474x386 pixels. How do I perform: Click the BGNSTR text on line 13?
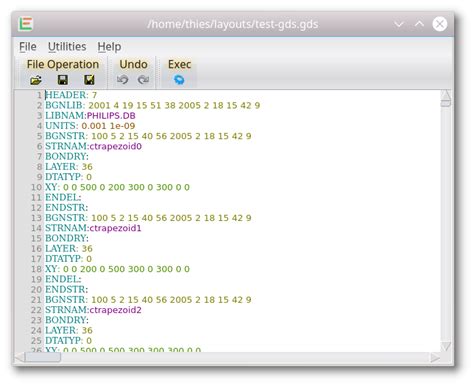pyautogui.click(x=148, y=218)
